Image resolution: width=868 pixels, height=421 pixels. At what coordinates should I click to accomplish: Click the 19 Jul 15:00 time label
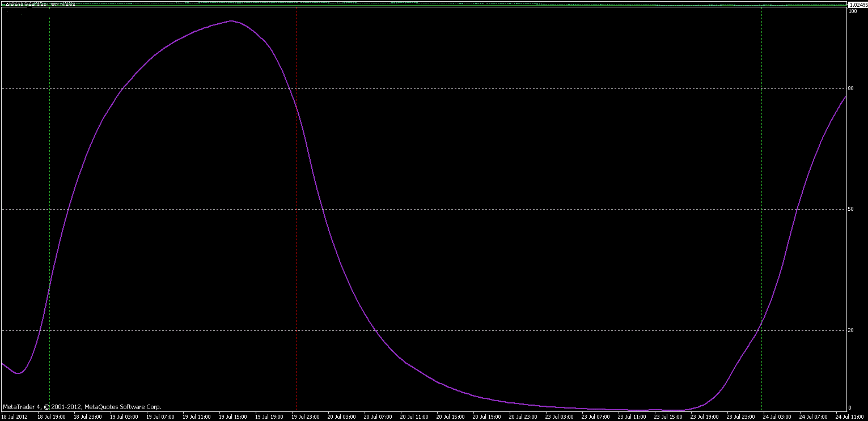tap(233, 417)
